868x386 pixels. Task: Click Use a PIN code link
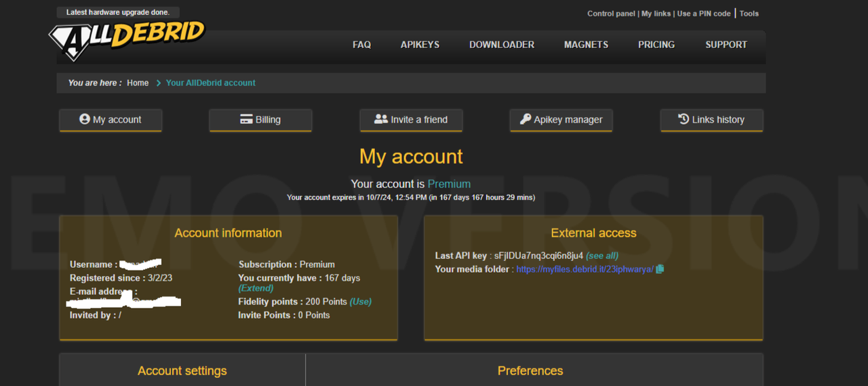pyautogui.click(x=704, y=14)
